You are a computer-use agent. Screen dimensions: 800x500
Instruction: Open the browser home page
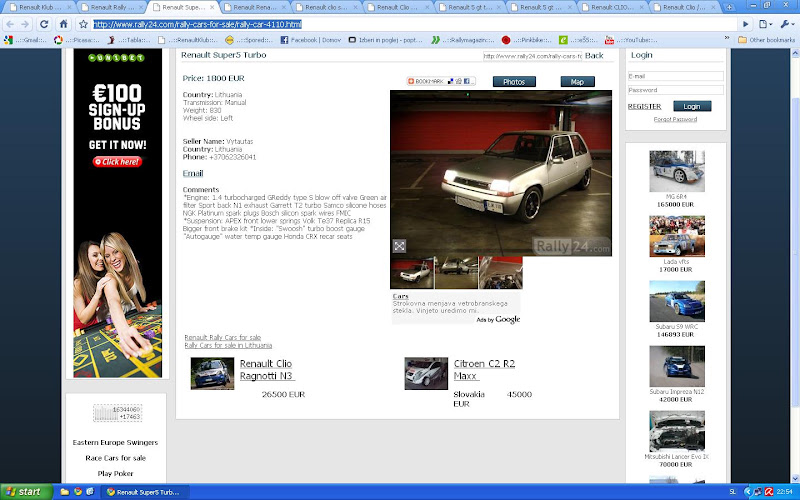click(x=63, y=24)
